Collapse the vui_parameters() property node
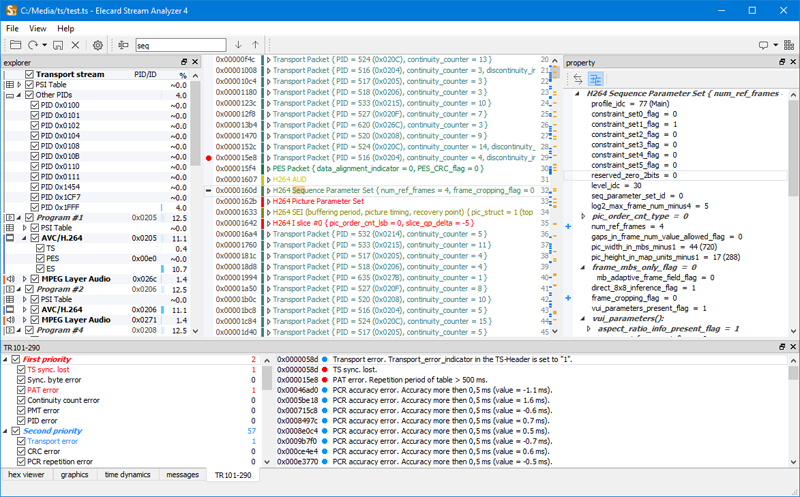Viewport: 800px width, 497px height. (583, 318)
